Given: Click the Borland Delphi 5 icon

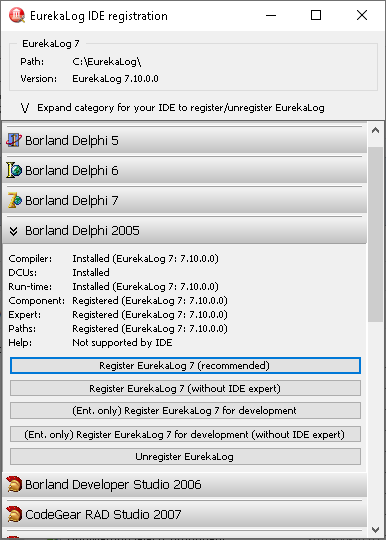Looking at the screenshot, I should pyautogui.click(x=14, y=140).
